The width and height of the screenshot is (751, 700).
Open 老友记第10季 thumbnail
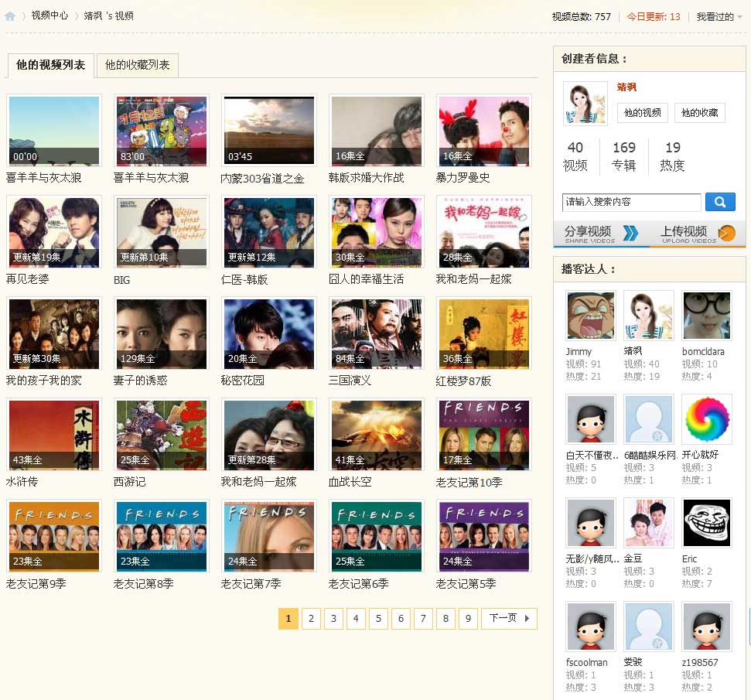(x=484, y=435)
